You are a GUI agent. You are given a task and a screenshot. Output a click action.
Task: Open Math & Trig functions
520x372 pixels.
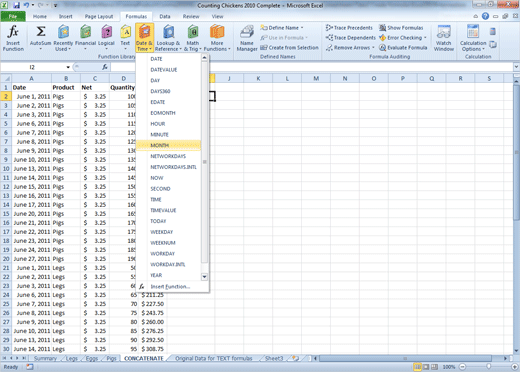tap(193, 38)
